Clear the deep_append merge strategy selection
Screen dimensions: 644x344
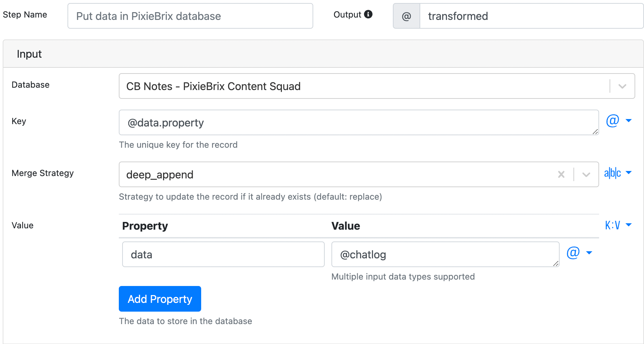coord(561,174)
